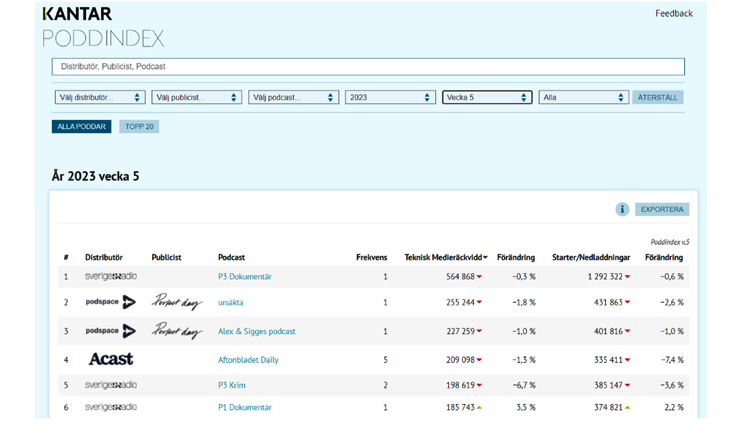Click the reach value 227 259
The height and width of the screenshot is (430, 750).
pyautogui.click(x=460, y=331)
